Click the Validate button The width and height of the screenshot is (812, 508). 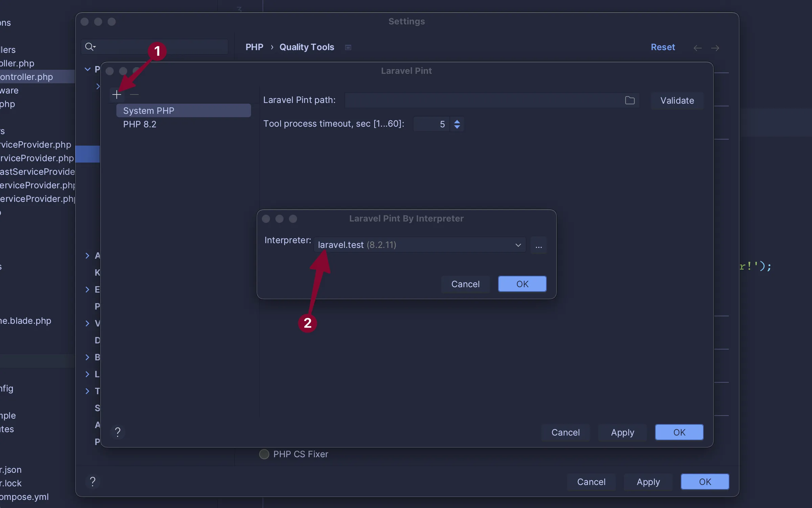[677, 101]
